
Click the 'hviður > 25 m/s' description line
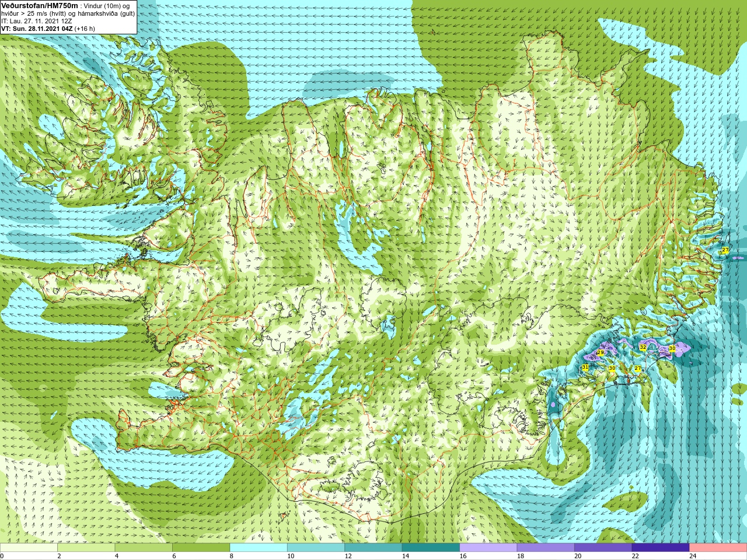[x=68, y=13]
